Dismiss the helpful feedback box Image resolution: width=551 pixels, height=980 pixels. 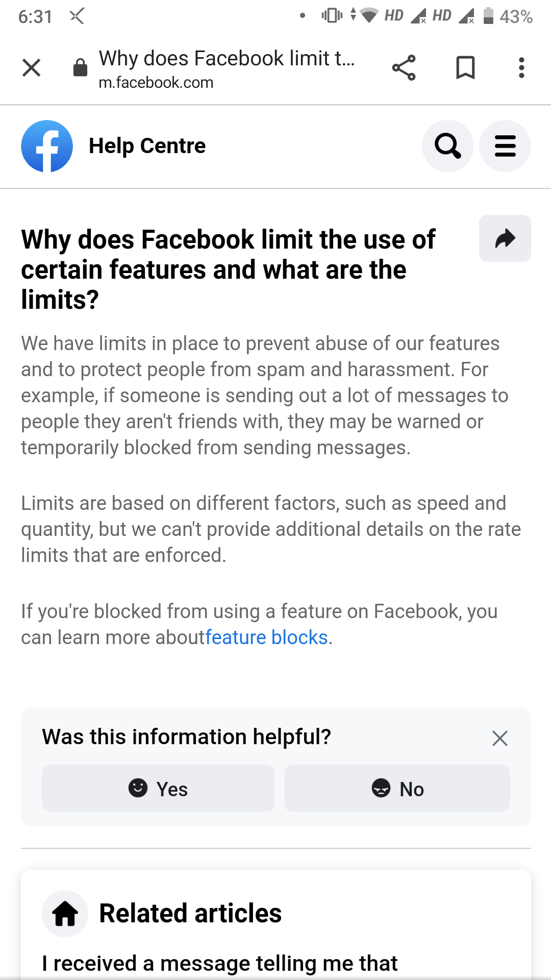coord(499,738)
